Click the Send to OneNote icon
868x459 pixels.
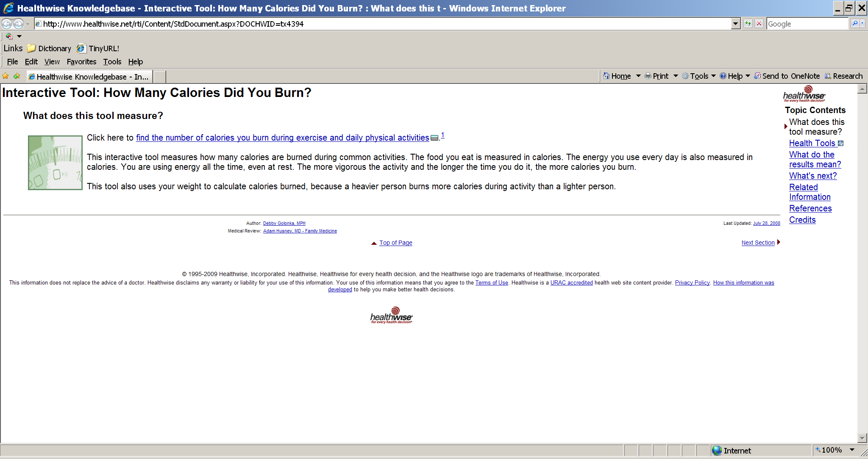757,76
